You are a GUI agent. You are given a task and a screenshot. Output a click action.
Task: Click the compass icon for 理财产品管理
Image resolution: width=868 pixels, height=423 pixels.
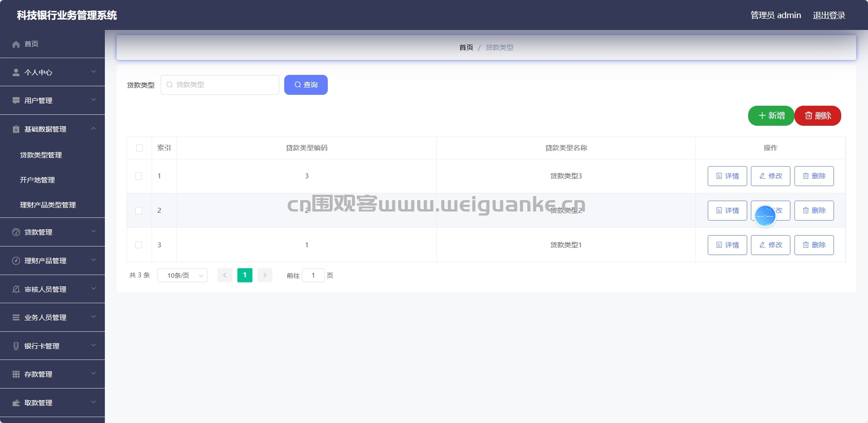[16, 261]
